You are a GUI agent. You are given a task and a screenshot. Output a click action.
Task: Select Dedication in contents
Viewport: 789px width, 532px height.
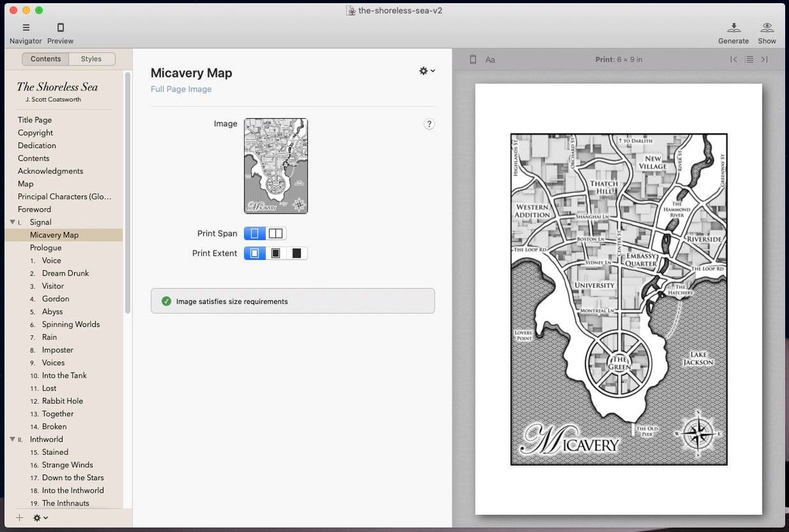pyautogui.click(x=37, y=146)
